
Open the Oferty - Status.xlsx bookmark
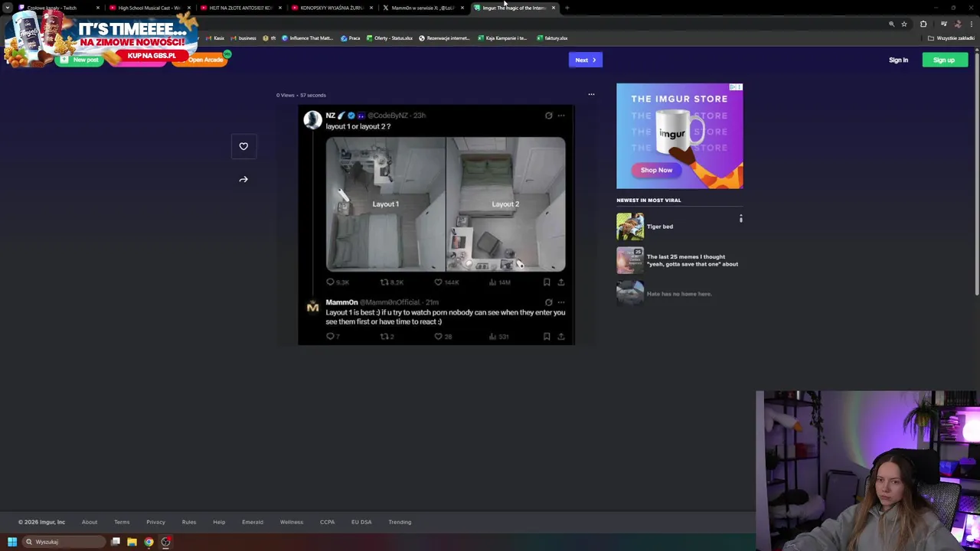point(389,38)
